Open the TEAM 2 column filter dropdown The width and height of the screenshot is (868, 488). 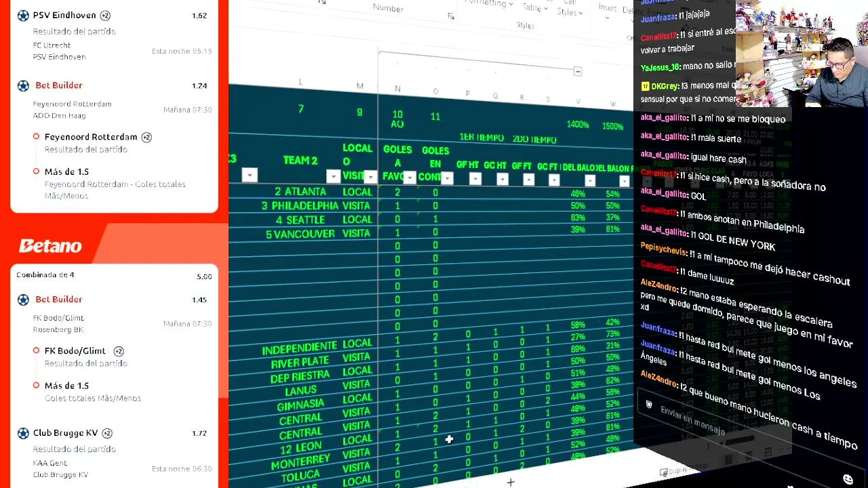click(333, 177)
